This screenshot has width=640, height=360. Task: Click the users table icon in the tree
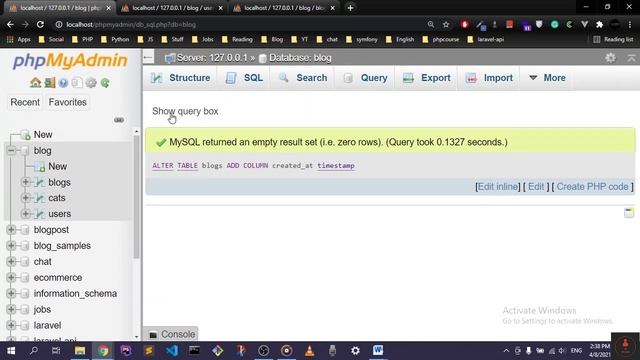pos(40,213)
